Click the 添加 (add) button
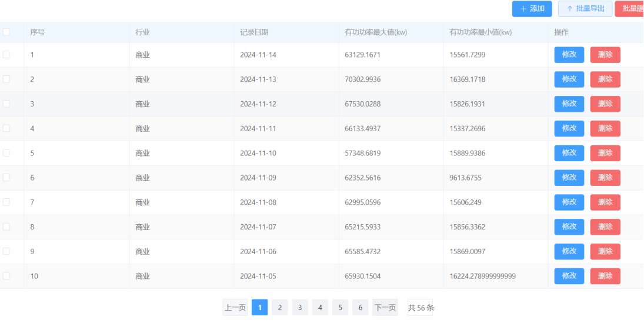The image size is (644, 323). coord(532,9)
